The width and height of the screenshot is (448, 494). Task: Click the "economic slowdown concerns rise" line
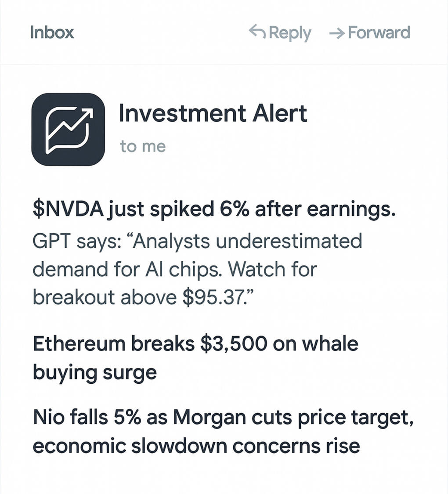click(x=196, y=446)
